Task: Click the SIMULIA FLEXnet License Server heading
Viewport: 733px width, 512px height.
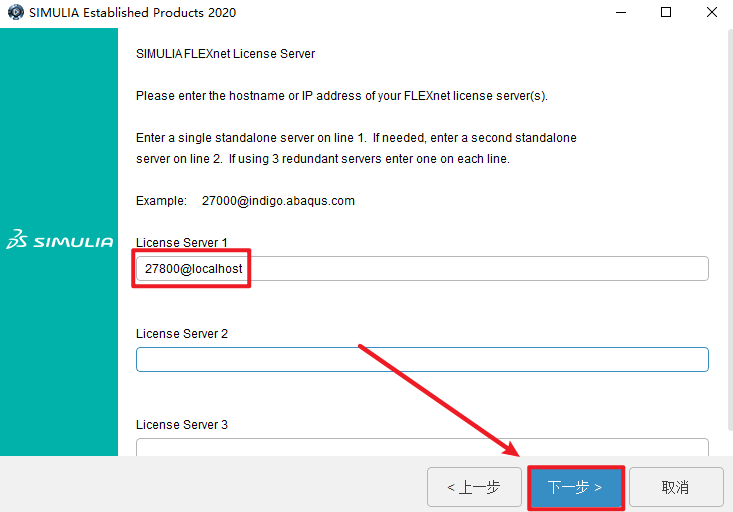Action: (225, 53)
